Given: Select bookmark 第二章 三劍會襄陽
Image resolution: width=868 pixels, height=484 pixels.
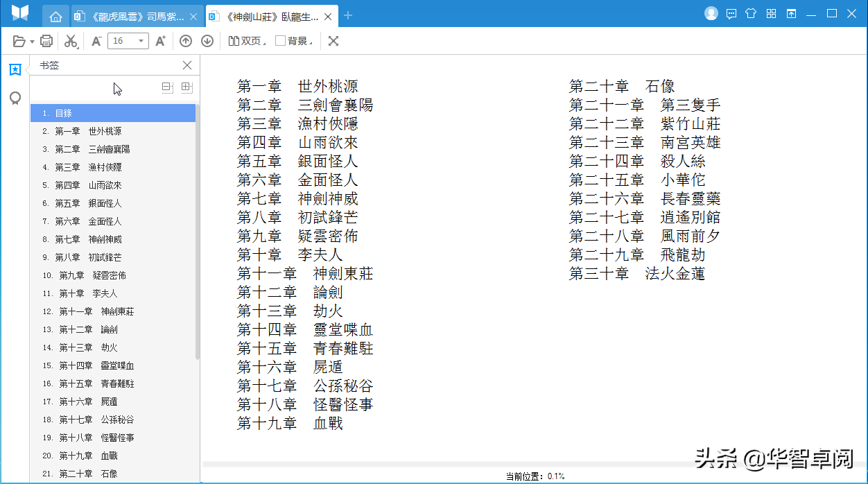Looking at the screenshot, I should [113, 149].
